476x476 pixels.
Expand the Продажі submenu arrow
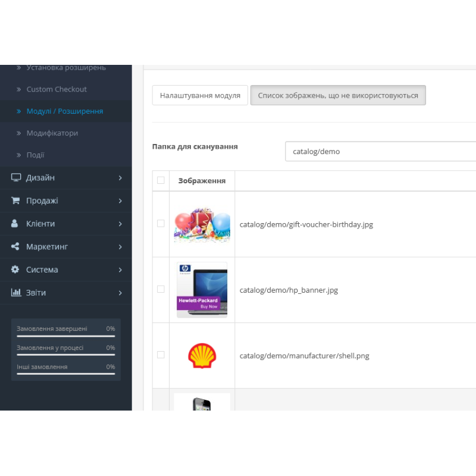coord(120,201)
